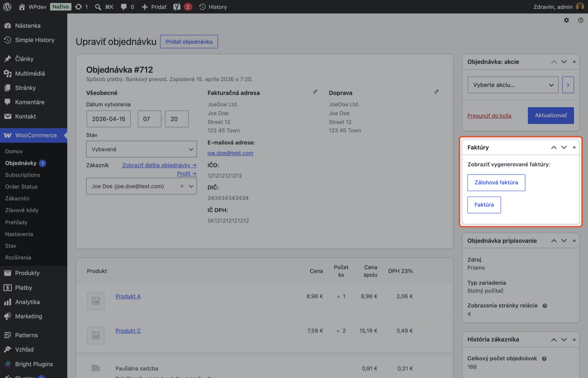Open the Vyberte akciu dropdown

tap(513, 85)
